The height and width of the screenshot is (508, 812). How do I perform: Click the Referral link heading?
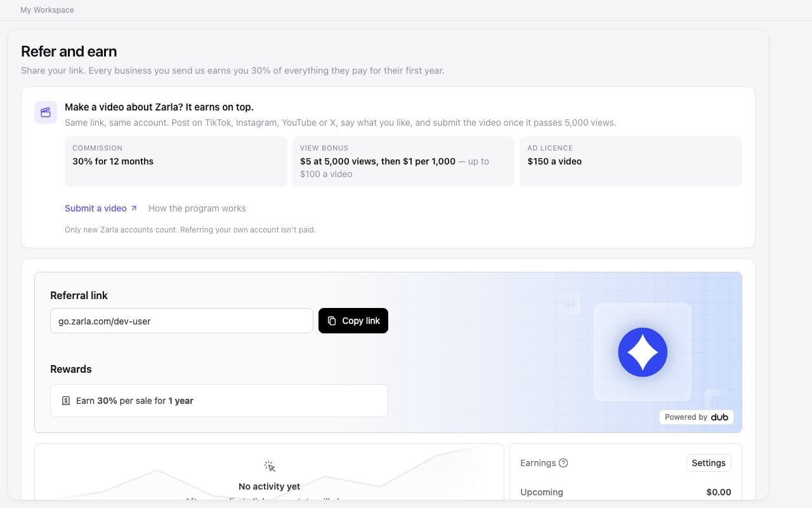pos(79,295)
